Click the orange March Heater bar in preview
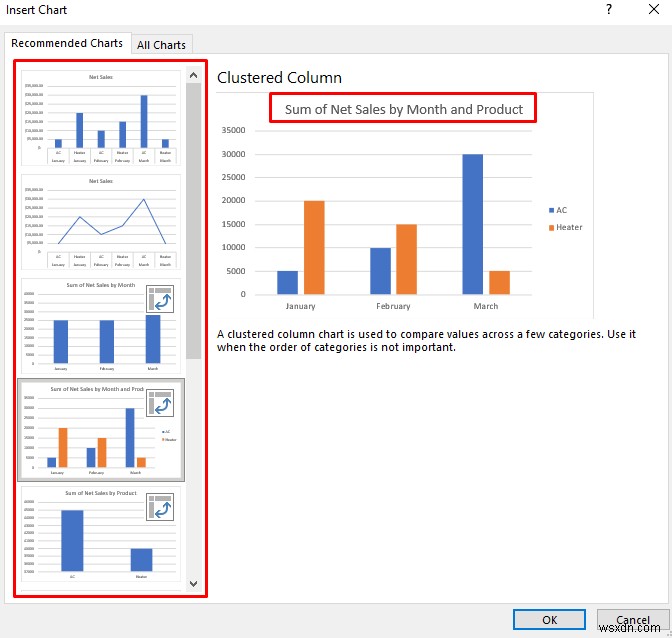 tap(499, 282)
